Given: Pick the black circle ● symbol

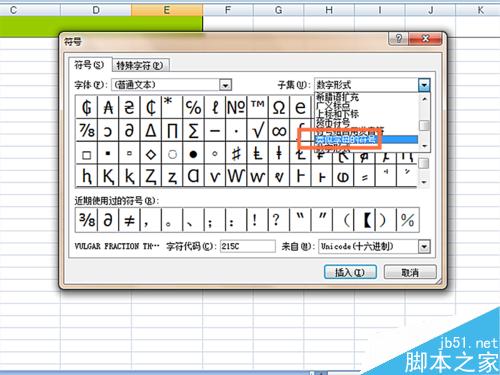Looking at the screenshot, I should tap(193, 154).
